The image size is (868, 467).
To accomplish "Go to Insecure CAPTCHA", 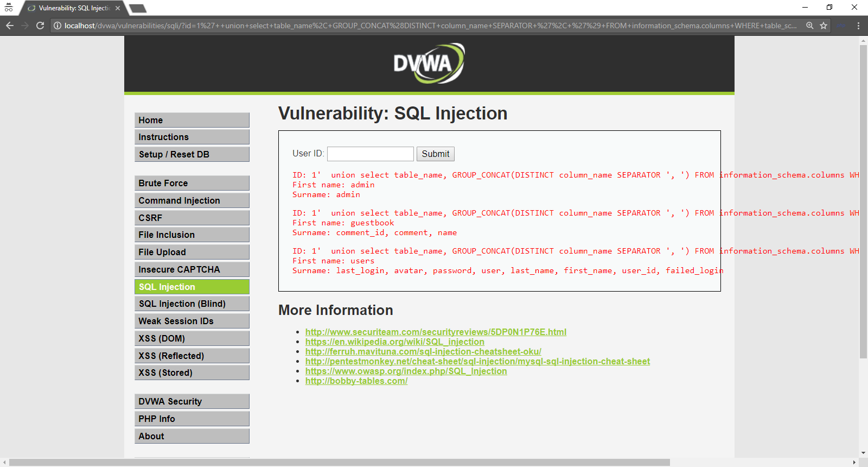I will 192,269.
